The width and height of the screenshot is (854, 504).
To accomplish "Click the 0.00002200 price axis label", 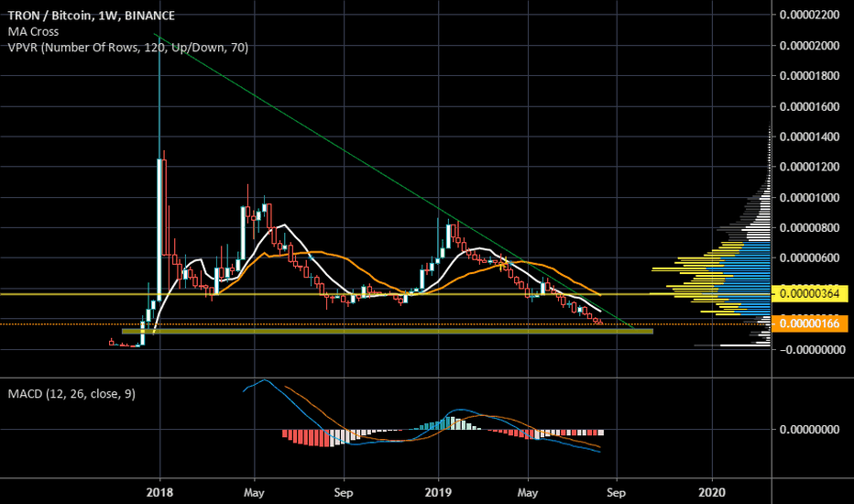I will pyautogui.click(x=809, y=15).
